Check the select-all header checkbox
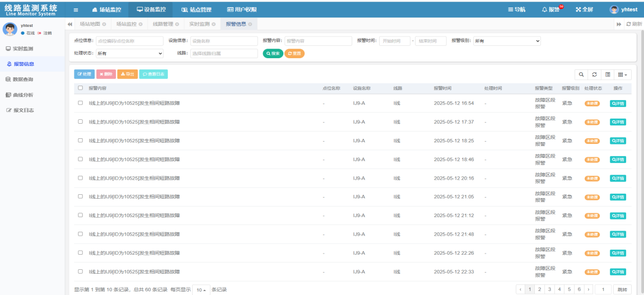The image size is (644, 295). [81, 88]
